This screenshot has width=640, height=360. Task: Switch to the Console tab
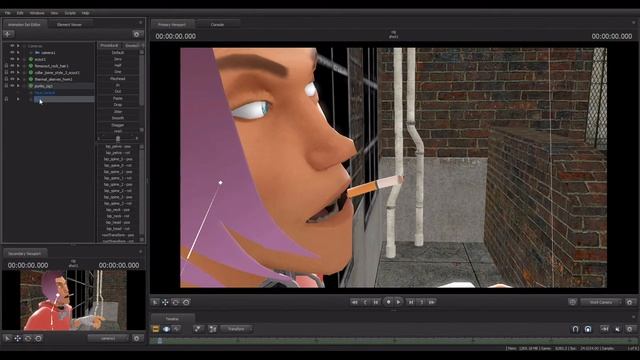click(217, 24)
